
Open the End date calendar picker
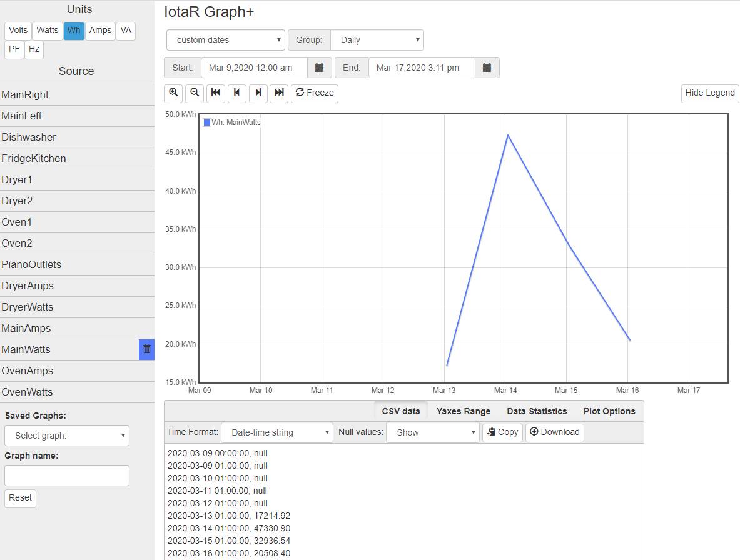(487, 68)
